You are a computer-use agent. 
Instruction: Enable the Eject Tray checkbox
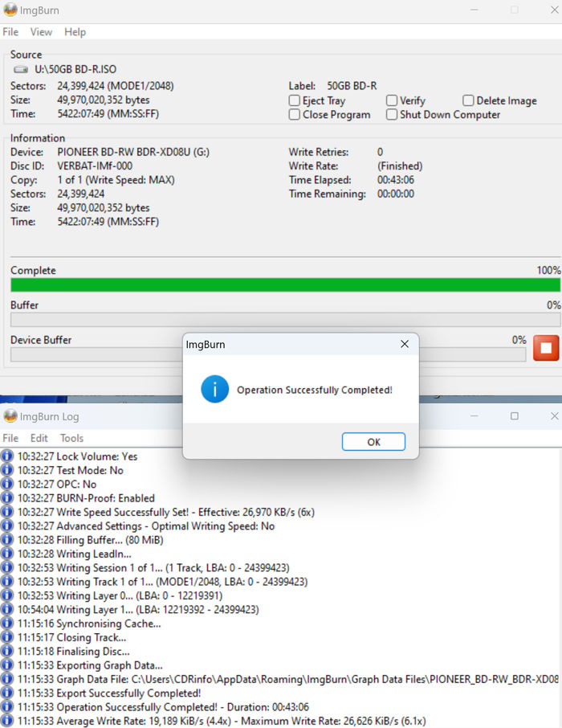point(294,100)
